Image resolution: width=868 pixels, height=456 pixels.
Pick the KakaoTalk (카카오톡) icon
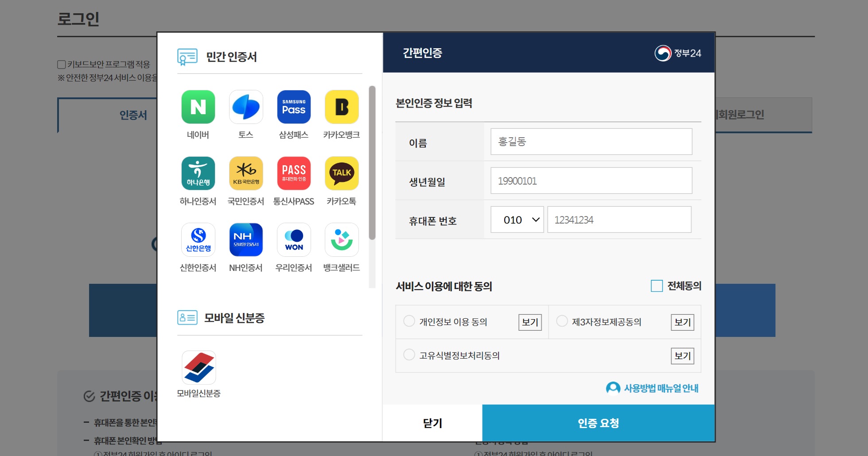click(342, 173)
